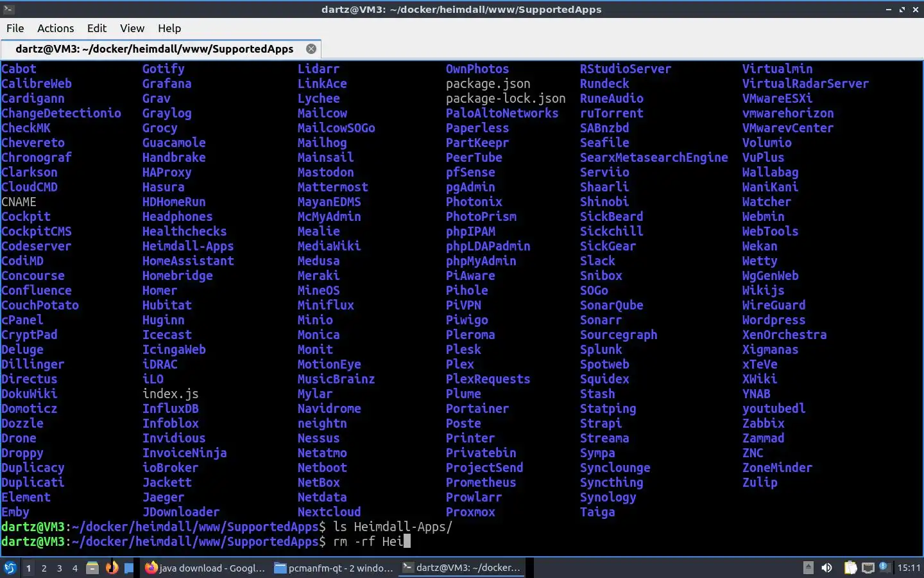924x578 pixels.
Task: Switch to virtual desktop 3
Action: click(x=60, y=568)
